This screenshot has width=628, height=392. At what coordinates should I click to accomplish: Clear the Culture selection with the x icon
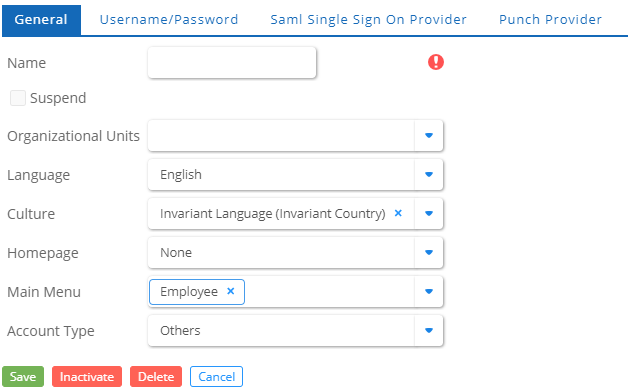[x=398, y=213]
